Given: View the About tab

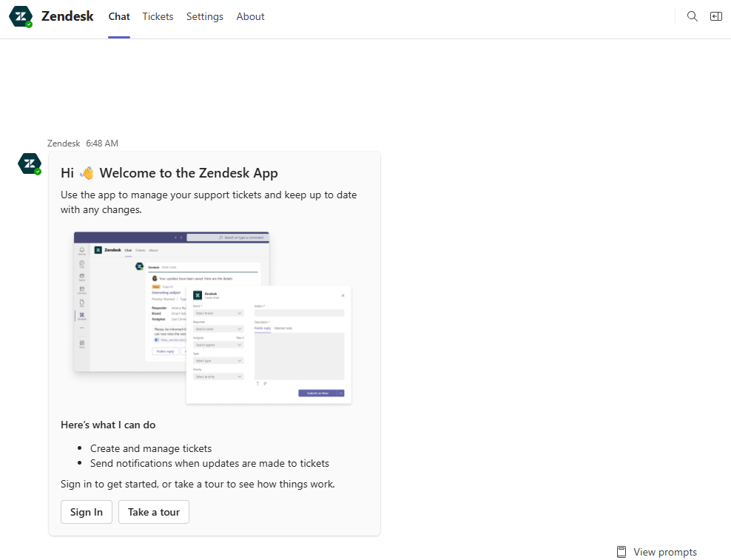Looking at the screenshot, I should (250, 16).
